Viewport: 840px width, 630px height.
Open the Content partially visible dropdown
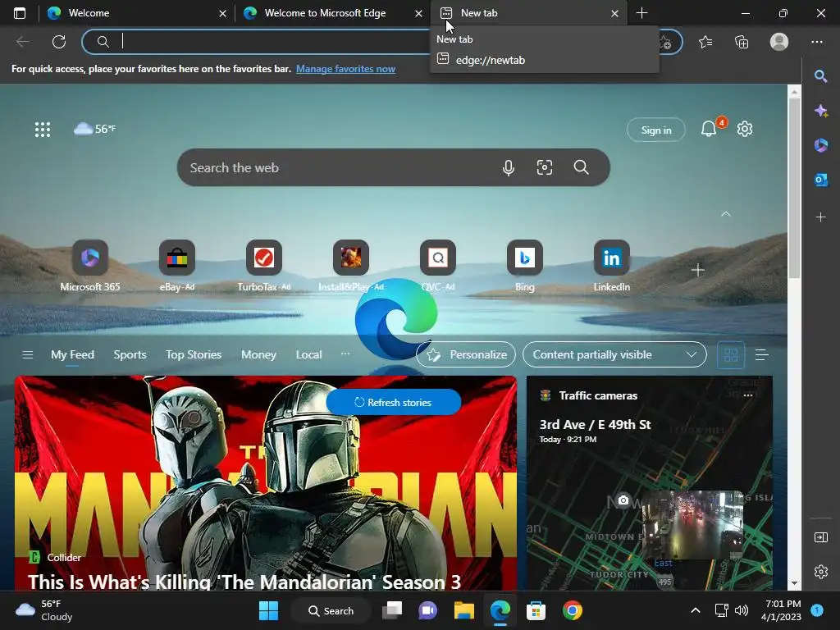pyautogui.click(x=614, y=354)
